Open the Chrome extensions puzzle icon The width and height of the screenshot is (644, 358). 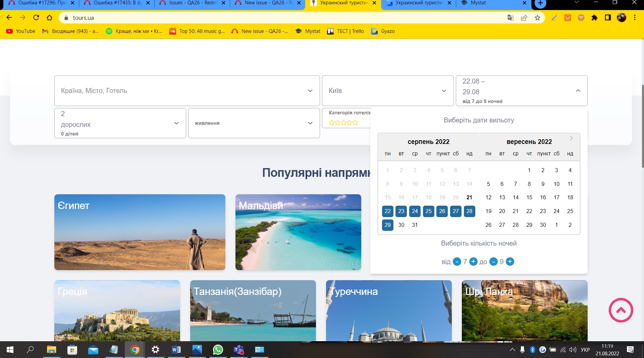click(x=594, y=18)
